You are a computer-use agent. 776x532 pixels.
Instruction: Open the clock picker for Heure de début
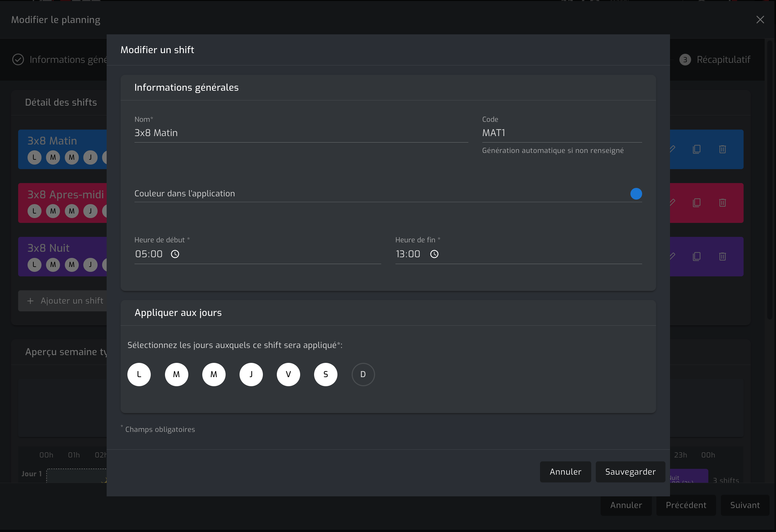click(x=175, y=254)
